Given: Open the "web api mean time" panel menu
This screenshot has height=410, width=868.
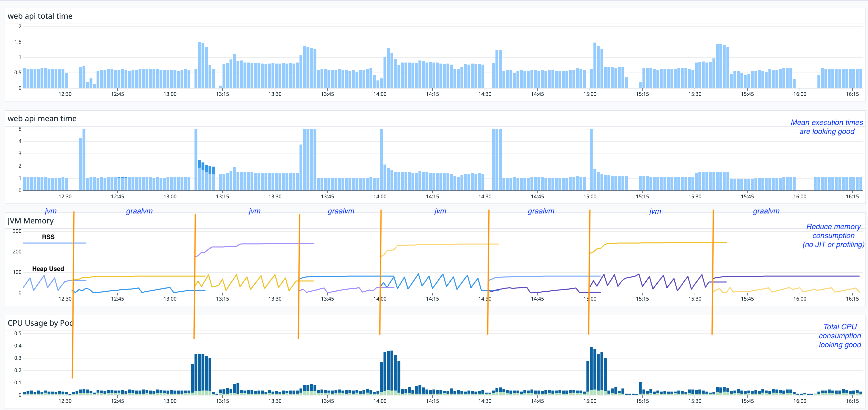Looking at the screenshot, I should pyautogui.click(x=43, y=119).
